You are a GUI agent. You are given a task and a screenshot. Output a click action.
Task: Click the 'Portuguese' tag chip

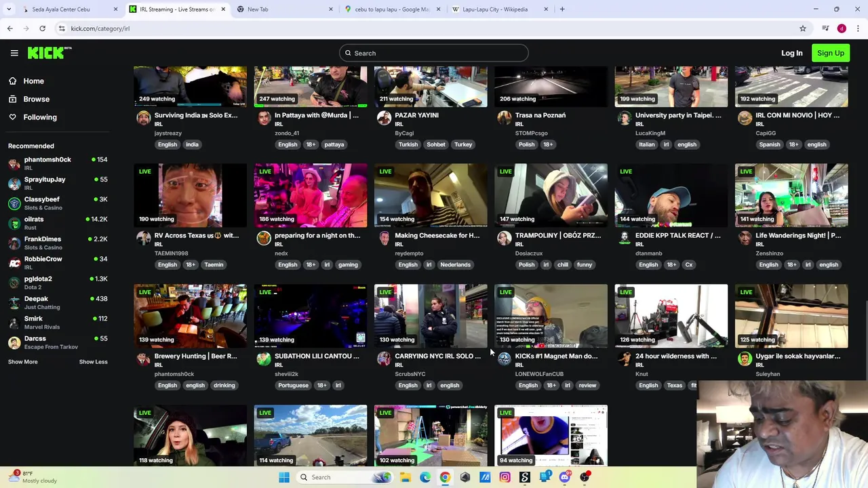(x=293, y=386)
